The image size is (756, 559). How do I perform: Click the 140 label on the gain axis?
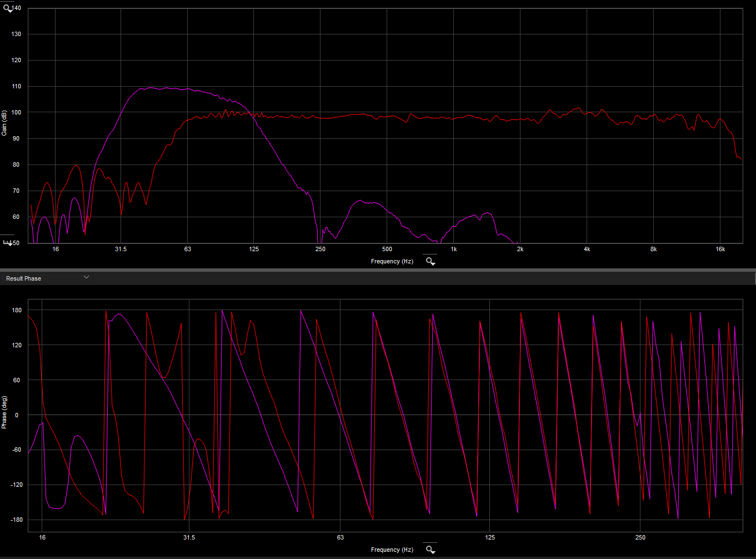pyautogui.click(x=17, y=8)
